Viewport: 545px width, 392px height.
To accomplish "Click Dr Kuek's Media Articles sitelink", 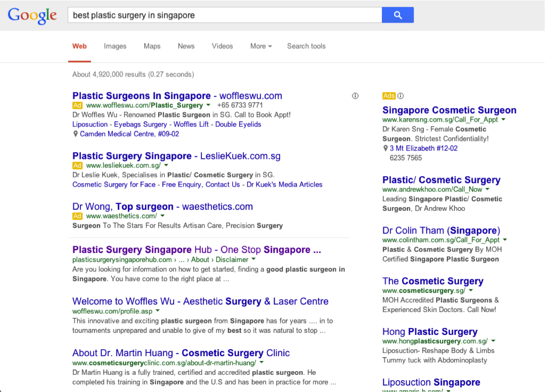I will click(x=284, y=184).
